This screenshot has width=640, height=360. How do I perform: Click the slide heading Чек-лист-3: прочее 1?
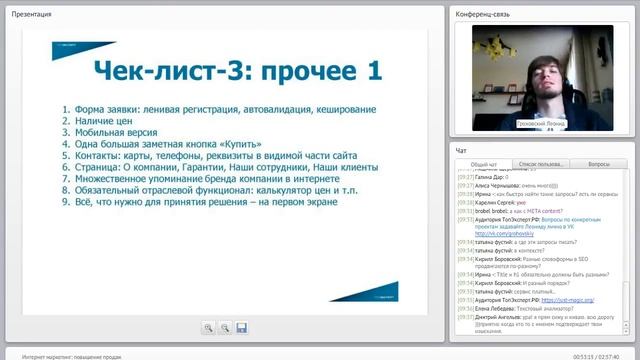point(238,71)
